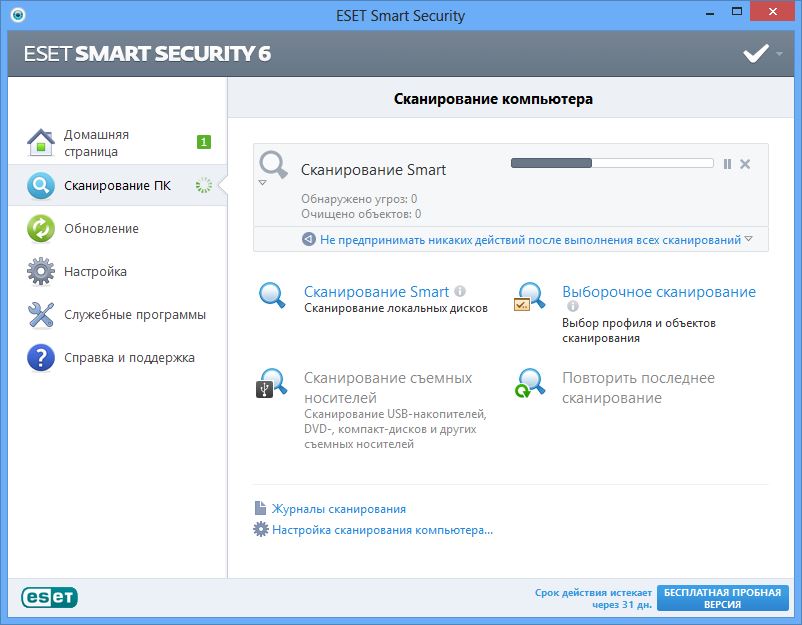Pause the running Smart scan
The height and width of the screenshot is (625, 802).
click(x=727, y=164)
